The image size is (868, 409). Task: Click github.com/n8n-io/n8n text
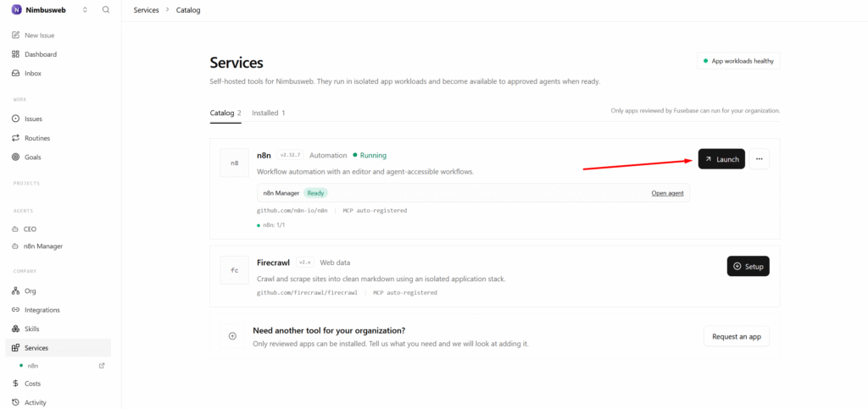click(292, 211)
